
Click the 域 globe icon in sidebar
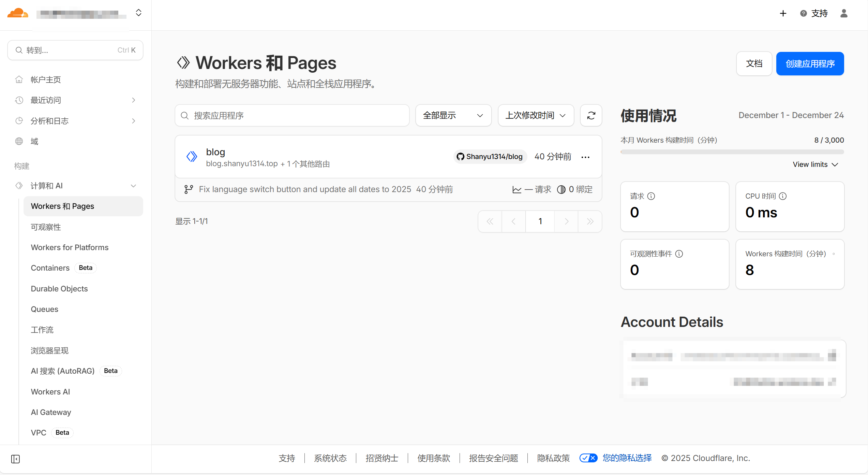[19, 141]
